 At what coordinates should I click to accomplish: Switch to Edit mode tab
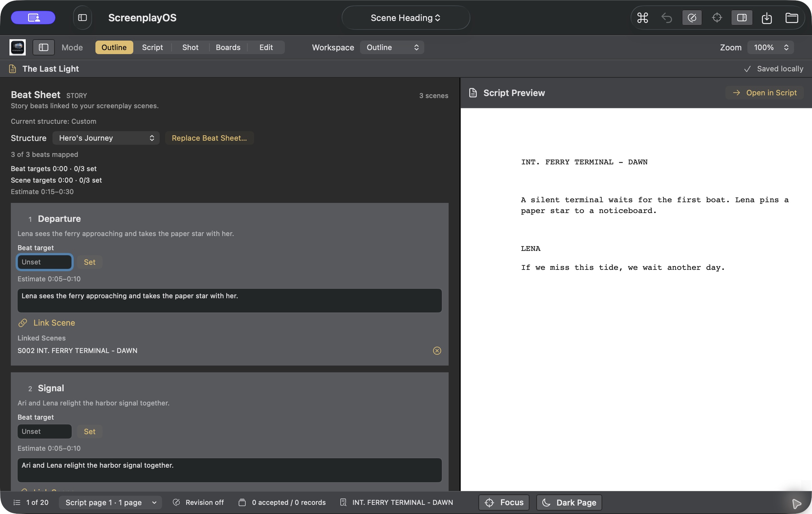[266, 47]
